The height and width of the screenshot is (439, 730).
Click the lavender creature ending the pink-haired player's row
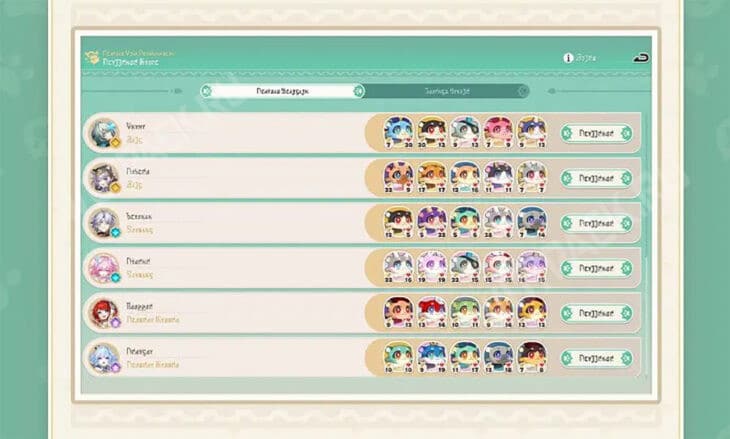(x=532, y=268)
